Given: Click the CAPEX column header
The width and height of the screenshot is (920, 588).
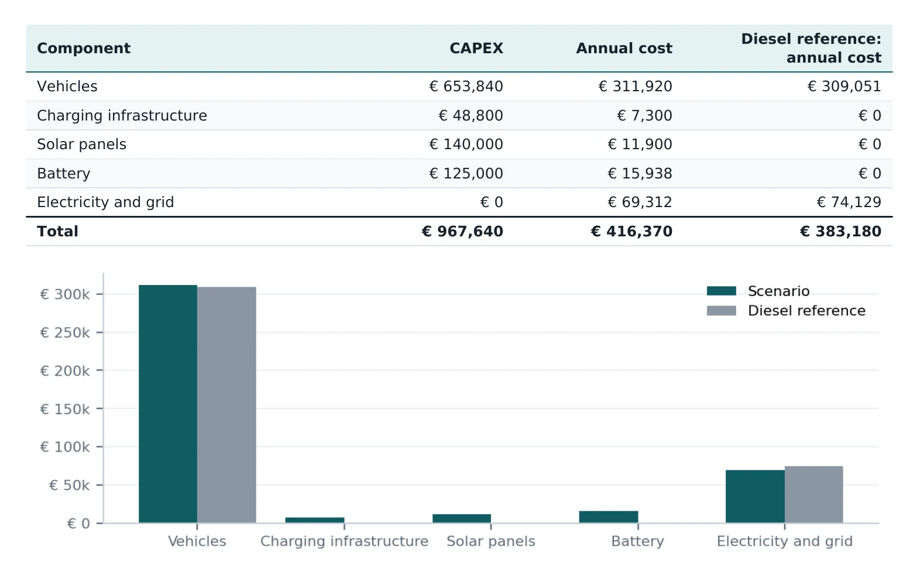Looking at the screenshot, I should pyautogui.click(x=476, y=48).
